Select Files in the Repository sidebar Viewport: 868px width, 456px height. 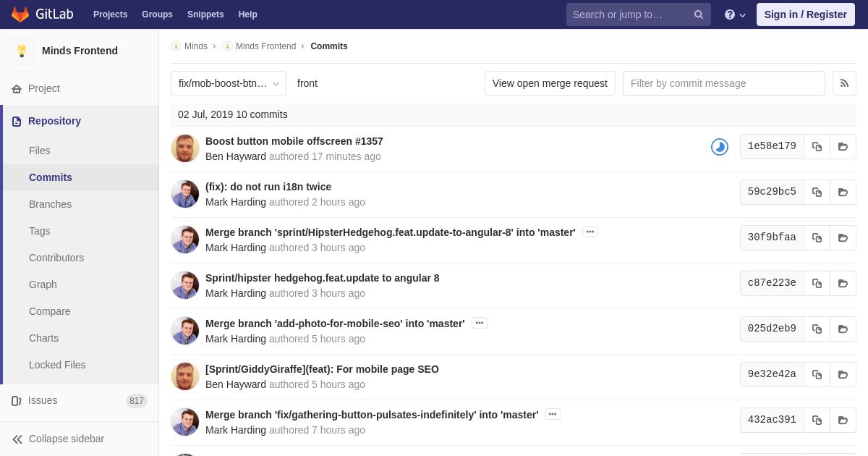pyautogui.click(x=40, y=151)
